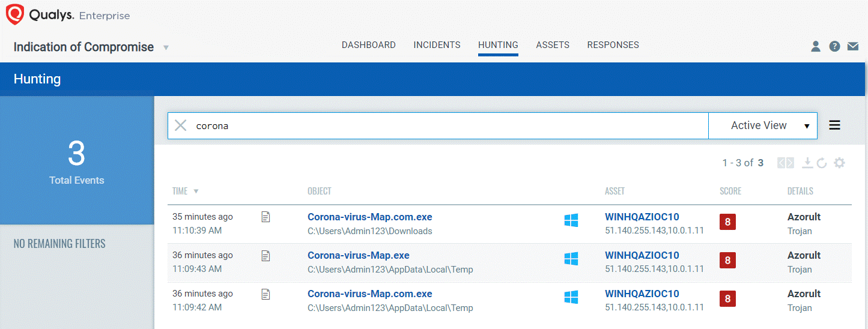Click the file icon of the 11:10:39 AM event

tap(266, 217)
